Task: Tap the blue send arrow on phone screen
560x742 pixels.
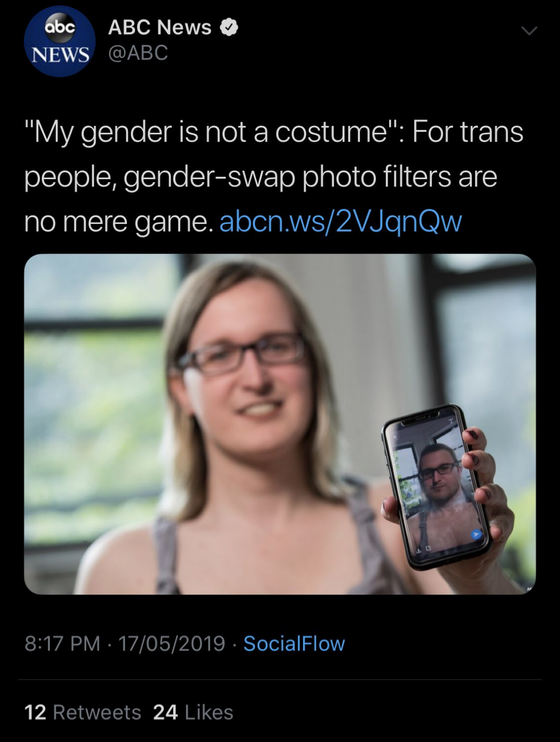Action: (x=475, y=535)
